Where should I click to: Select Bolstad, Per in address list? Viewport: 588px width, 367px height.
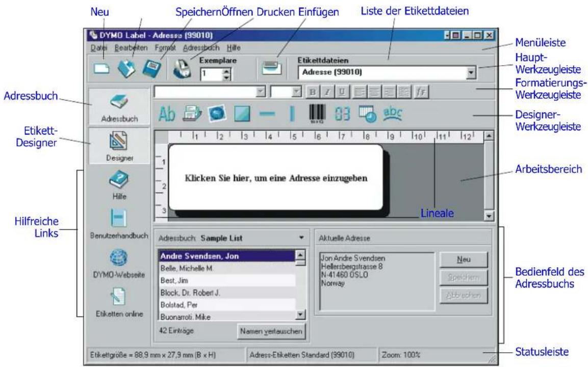[227, 305]
